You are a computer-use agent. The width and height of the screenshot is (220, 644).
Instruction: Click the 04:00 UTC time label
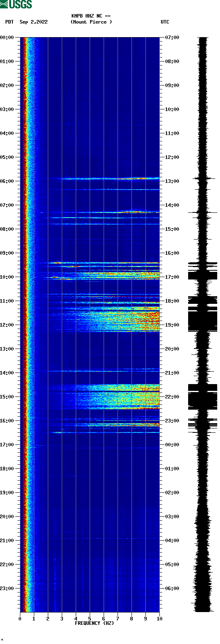(x=172, y=541)
